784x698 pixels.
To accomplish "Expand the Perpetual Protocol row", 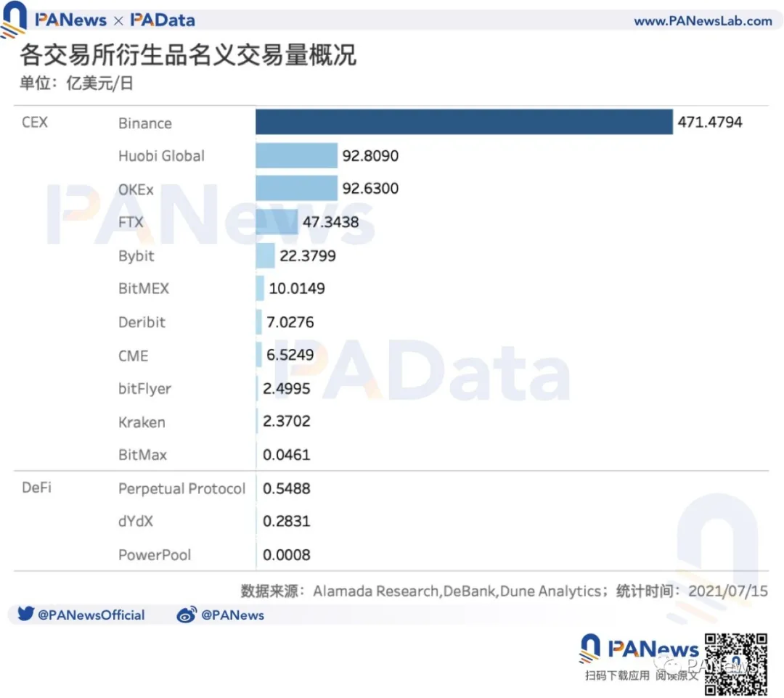I will [181, 488].
